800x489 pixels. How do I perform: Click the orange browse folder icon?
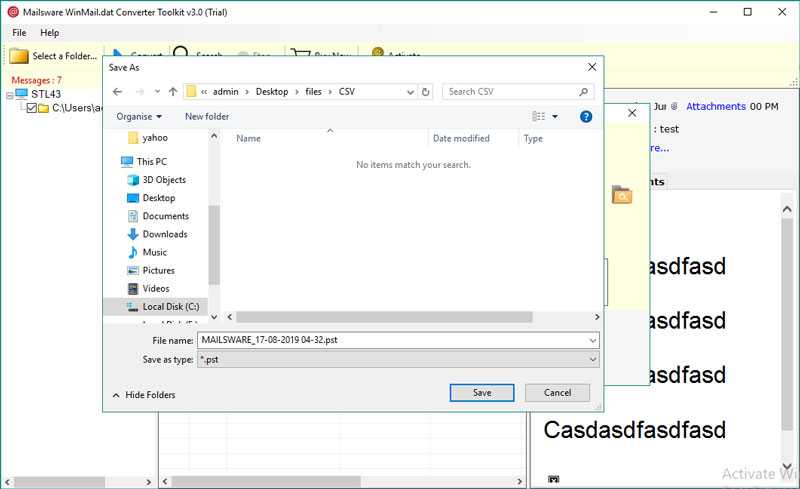point(622,194)
